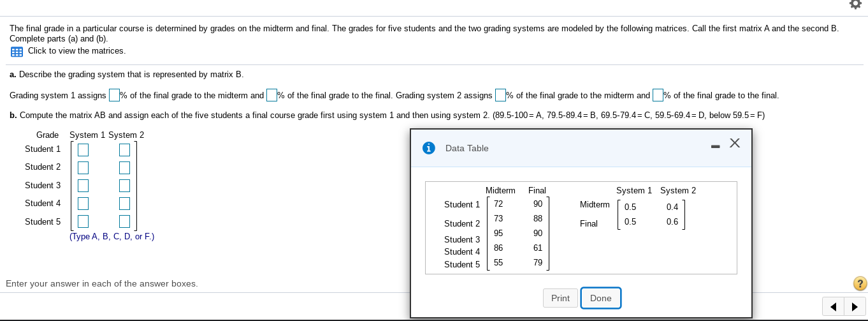This screenshot has height=321, width=868.
Task: Select Student 5 System 1 grade box
Action: click(83, 222)
